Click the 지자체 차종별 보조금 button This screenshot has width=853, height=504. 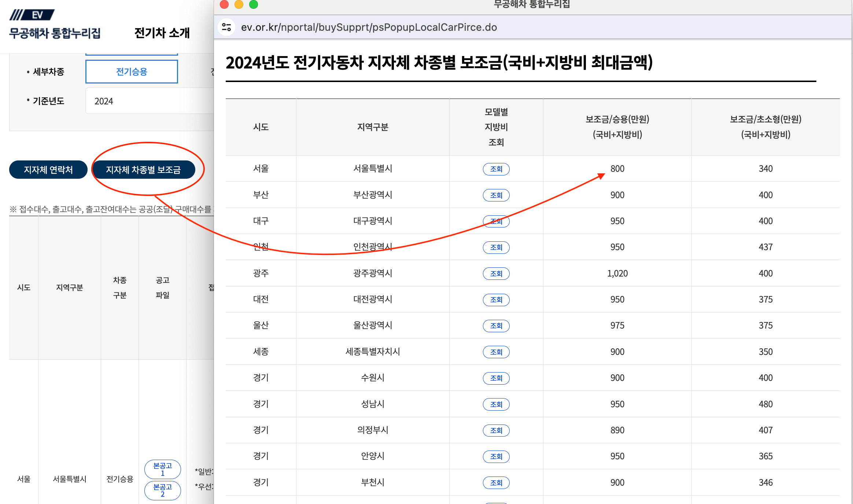pyautogui.click(x=143, y=170)
